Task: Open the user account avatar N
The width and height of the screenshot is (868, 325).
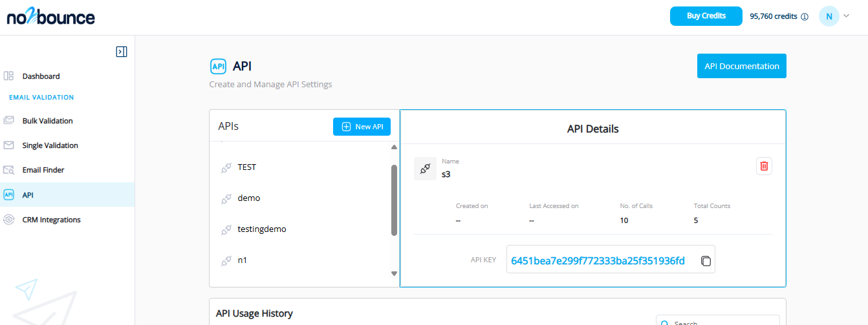Action: (x=829, y=17)
